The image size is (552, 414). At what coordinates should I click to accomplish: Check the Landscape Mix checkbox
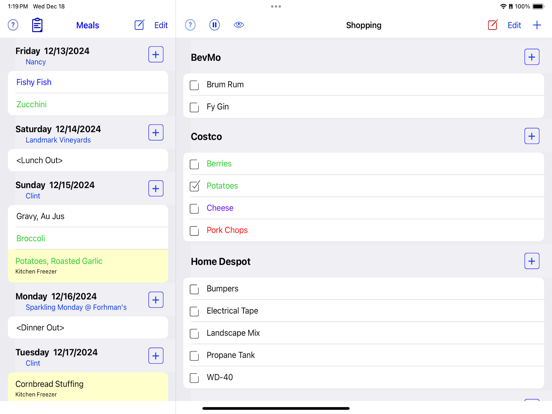[194, 334]
